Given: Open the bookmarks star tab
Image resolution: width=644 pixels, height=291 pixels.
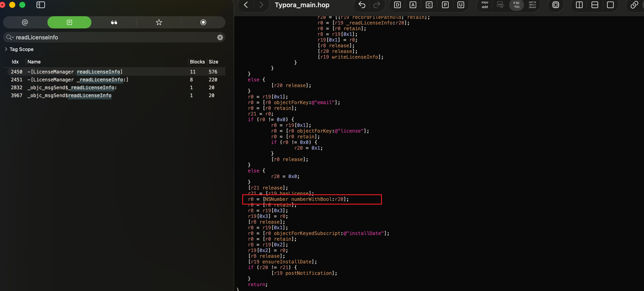Looking at the screenshot, I should (x=159, y=22).
